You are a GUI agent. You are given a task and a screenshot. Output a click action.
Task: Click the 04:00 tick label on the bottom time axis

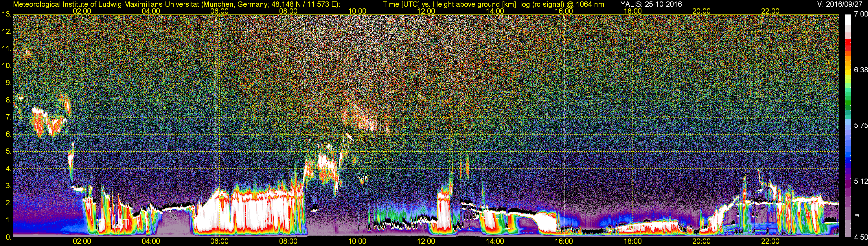click(x=151, y=241)
